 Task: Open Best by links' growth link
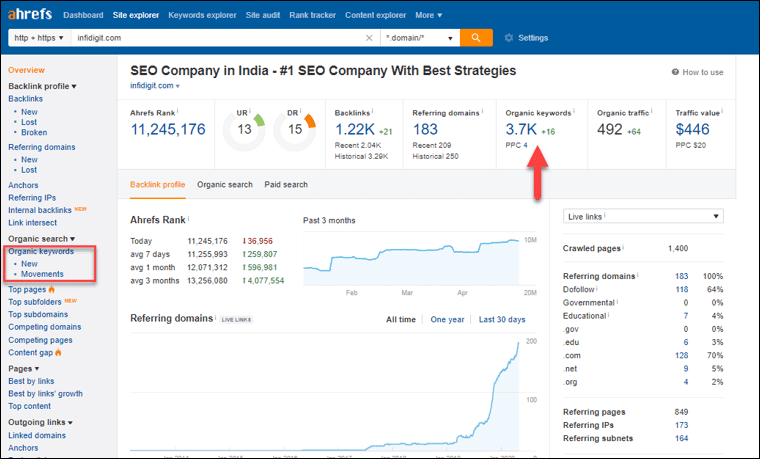click(x=46, y=394)
